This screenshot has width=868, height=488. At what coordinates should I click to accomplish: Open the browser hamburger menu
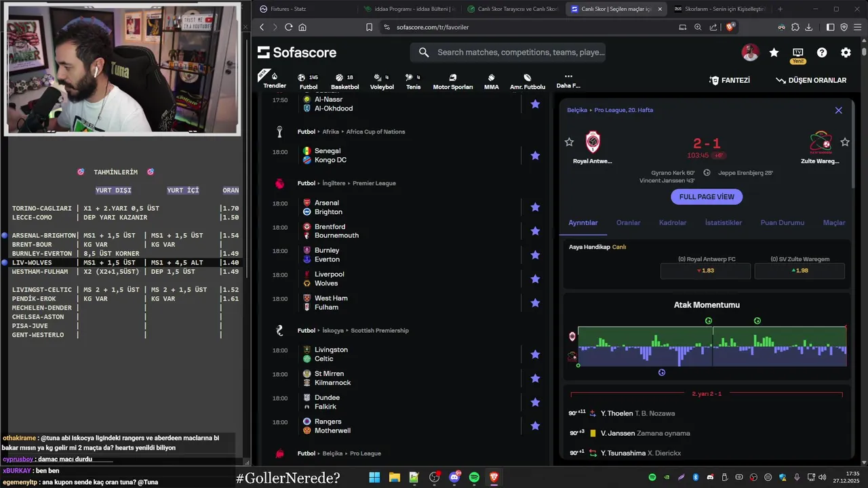coord(858,27)
